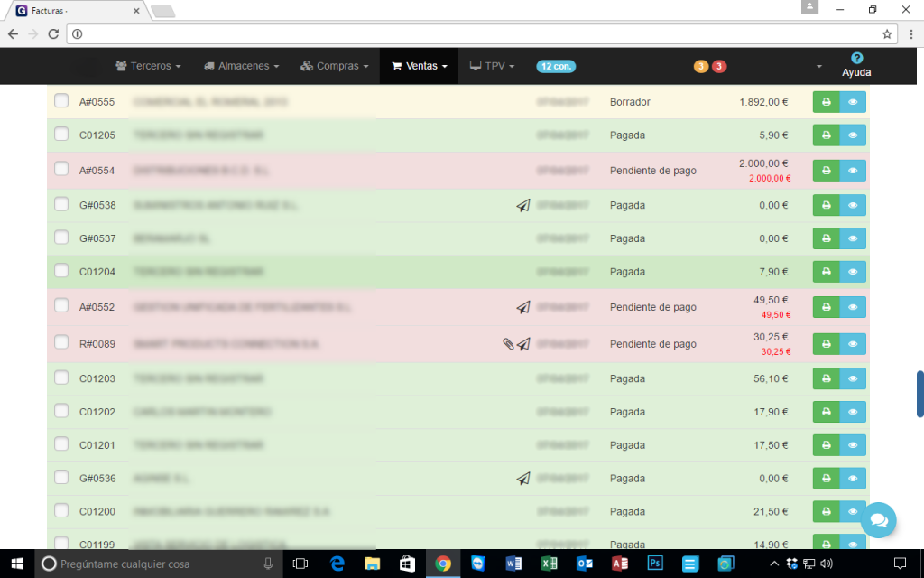Click the print button for invoice A#0555
Viewport: 924px width, 578px height.
tap(826, 102)
